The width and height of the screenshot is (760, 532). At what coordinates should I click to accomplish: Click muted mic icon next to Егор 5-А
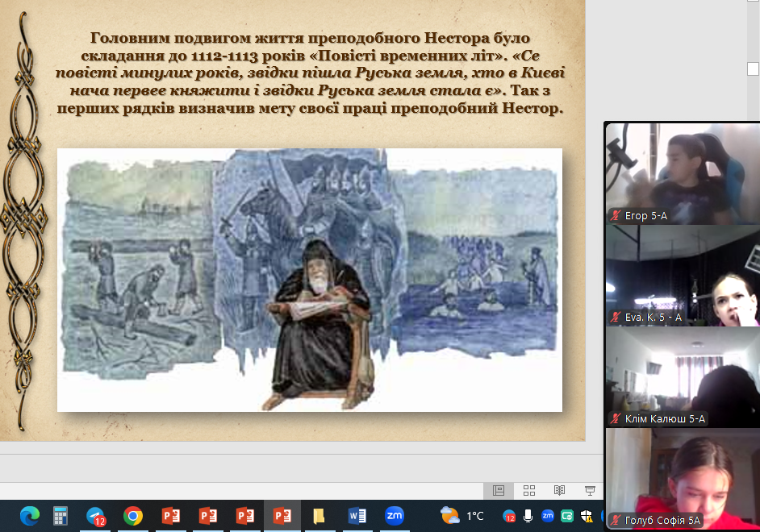tap(616, 215)
